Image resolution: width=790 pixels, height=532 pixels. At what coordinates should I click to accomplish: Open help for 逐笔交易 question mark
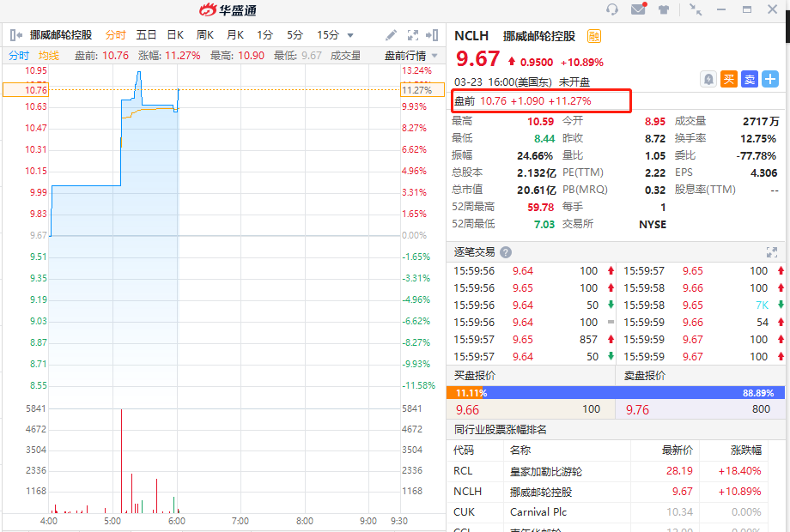[x=506, y=252]
